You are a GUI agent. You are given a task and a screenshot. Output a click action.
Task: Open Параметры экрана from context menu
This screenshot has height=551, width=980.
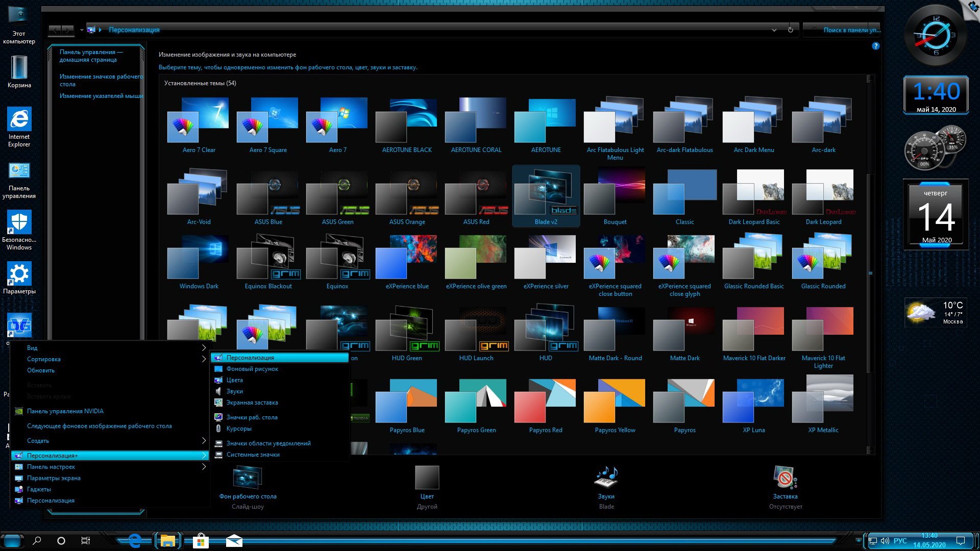coord(110,478)
